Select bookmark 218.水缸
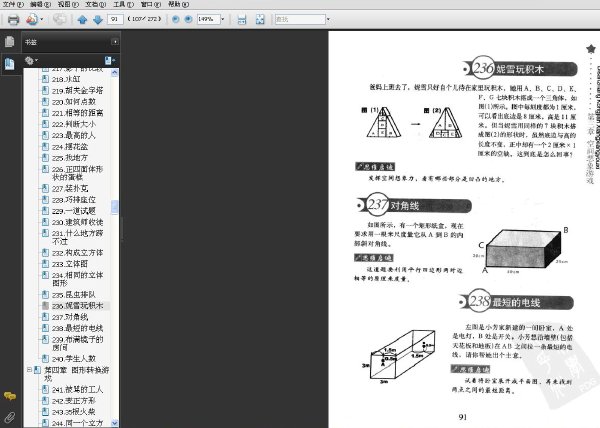 (66, 79)
